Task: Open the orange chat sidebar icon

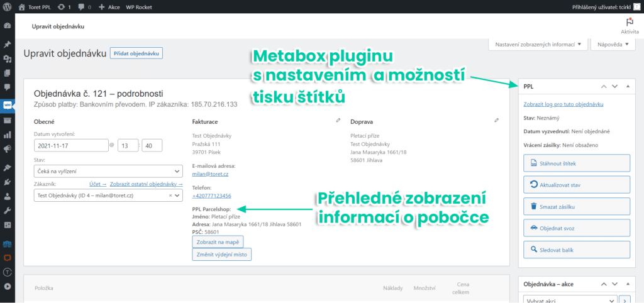Action: coord(7,258)
